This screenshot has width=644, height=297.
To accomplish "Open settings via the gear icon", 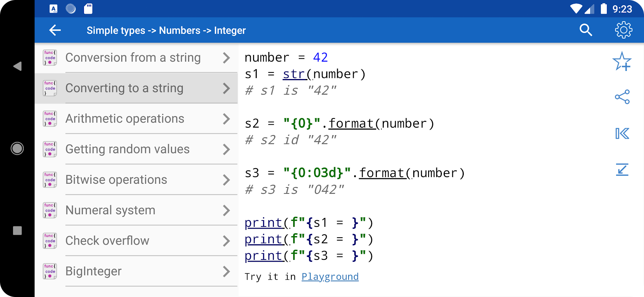I will pyautogui.click(x=623, y=30).
